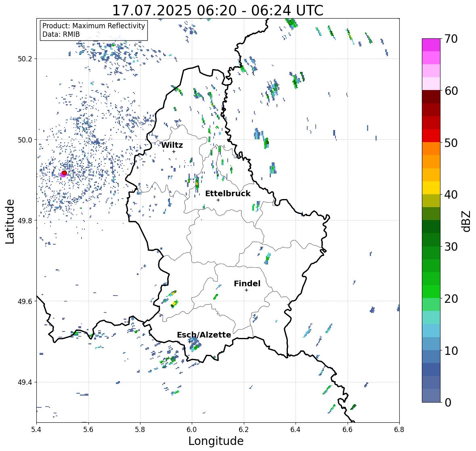The height and width of the screenshot is (451, 476).
Task: Click longitude tick label 6.8
Action: coord(399,430)
